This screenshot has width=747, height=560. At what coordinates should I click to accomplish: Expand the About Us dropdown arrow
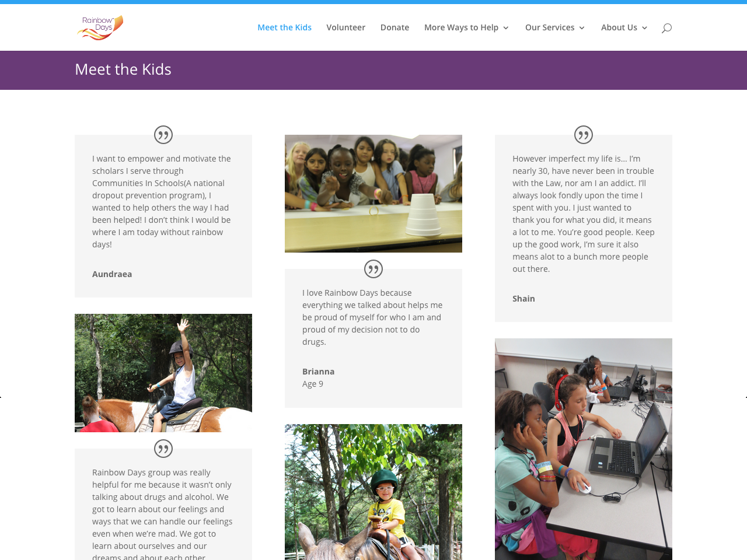click(644, 28)
